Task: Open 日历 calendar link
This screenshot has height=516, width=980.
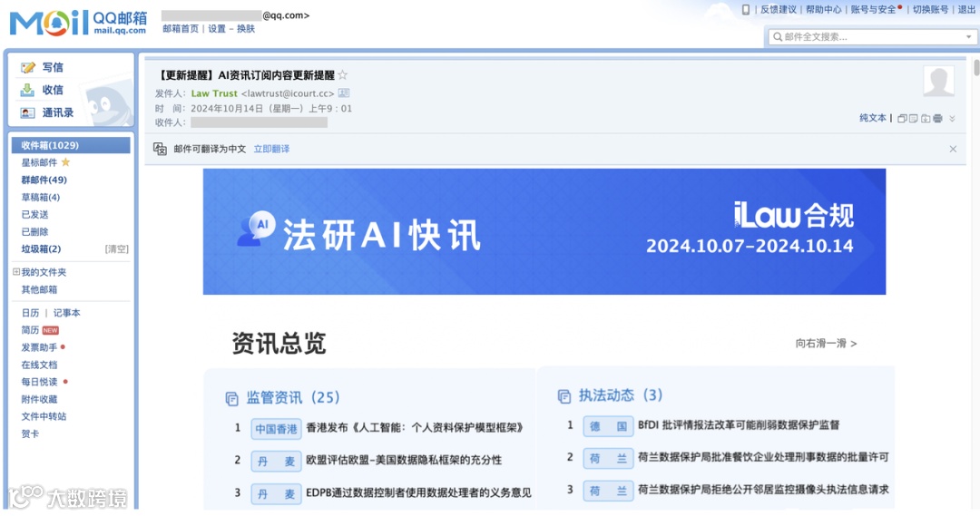Action: [30, 313]
